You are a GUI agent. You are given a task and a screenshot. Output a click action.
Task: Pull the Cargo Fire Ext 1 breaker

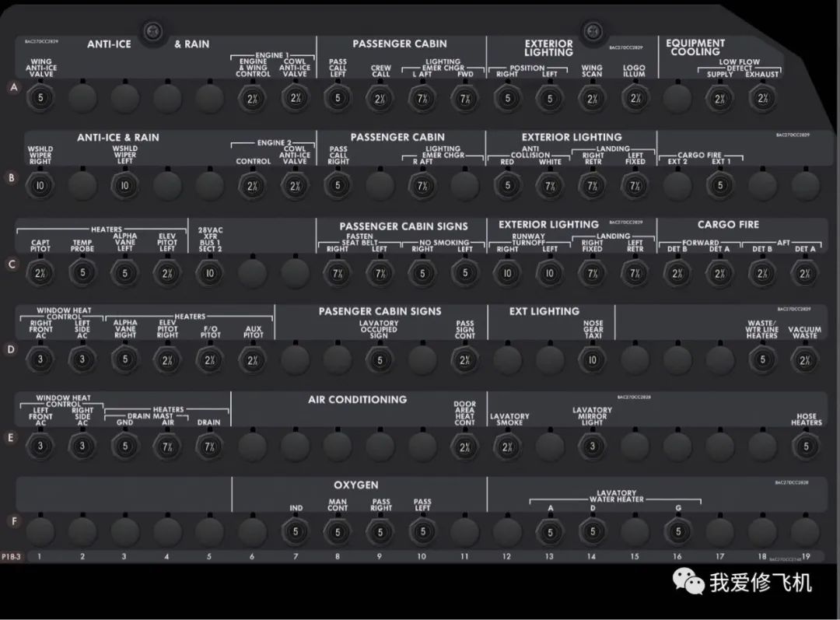(x=719, y=185)
